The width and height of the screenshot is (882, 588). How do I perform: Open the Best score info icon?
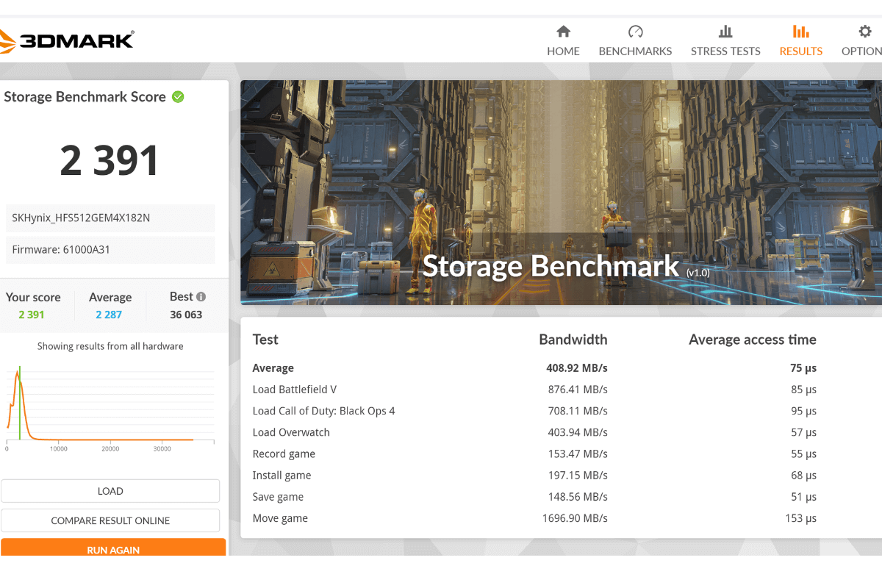coord(201,296)
